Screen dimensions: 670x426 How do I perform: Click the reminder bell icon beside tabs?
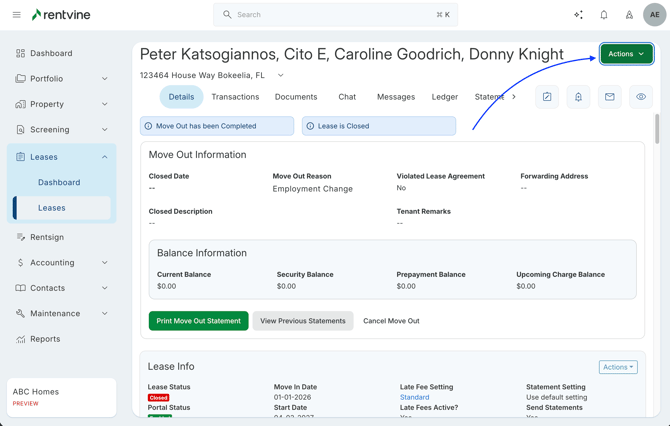(x=578, y=97)
